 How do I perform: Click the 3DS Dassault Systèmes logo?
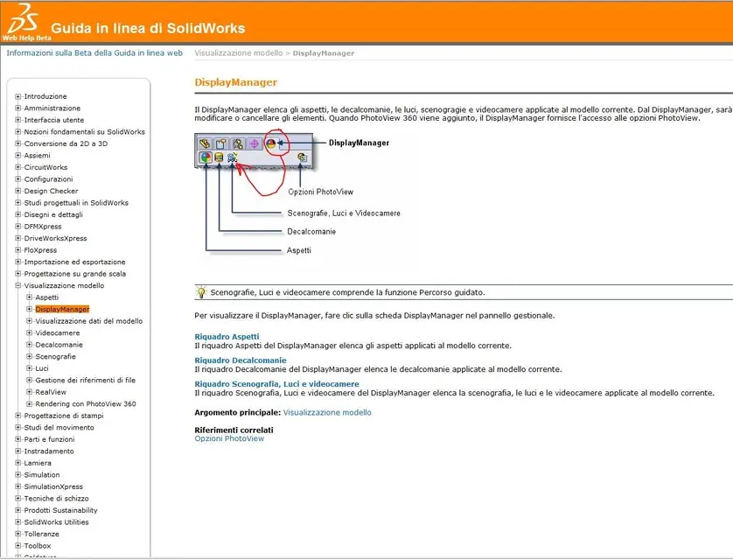[24, 18]
